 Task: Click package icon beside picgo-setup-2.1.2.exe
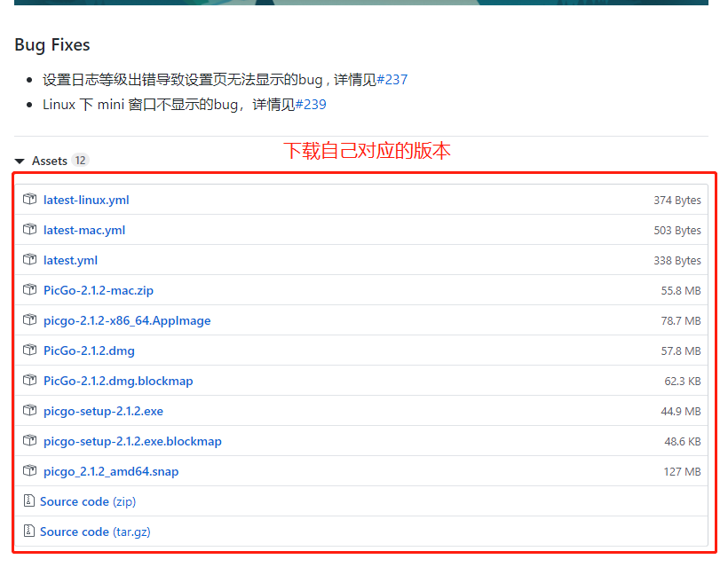[x=29, y=410]
